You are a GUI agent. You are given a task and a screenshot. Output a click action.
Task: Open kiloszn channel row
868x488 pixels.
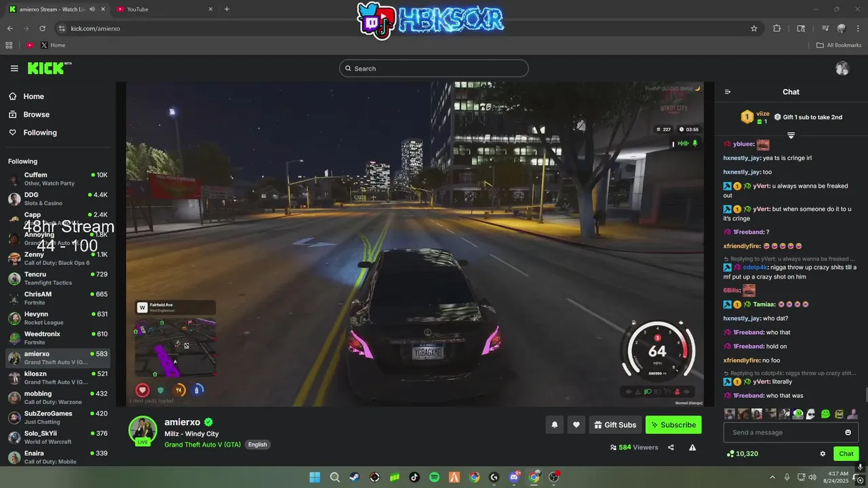(x=58, y=378)
